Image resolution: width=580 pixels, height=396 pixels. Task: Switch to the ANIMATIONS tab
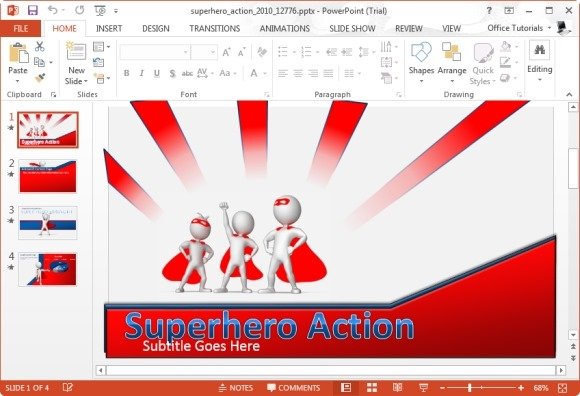pyautogui.click(x=284, y=28)
